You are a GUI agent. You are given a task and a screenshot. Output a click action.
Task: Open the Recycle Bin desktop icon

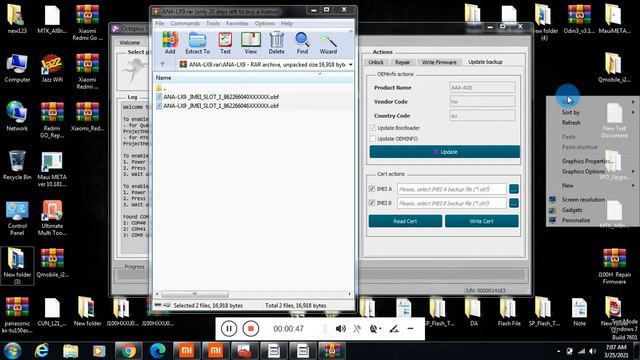[17, 165]
